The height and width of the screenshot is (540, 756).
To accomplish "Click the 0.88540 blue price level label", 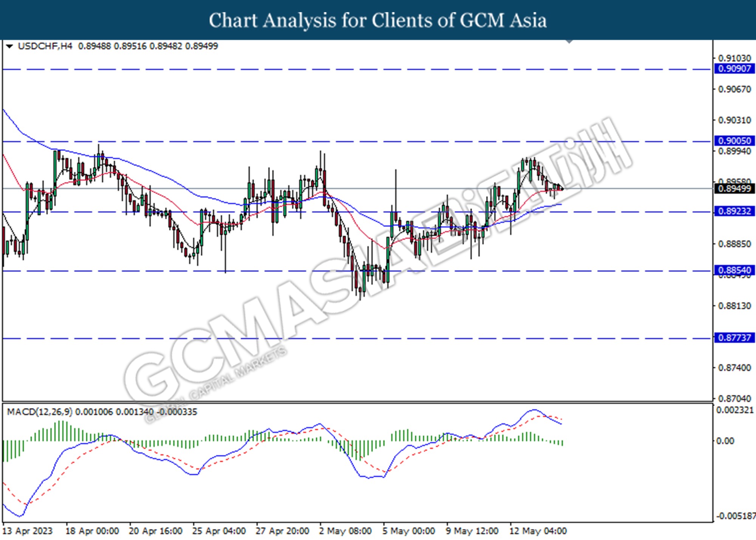I will (734, 270).
